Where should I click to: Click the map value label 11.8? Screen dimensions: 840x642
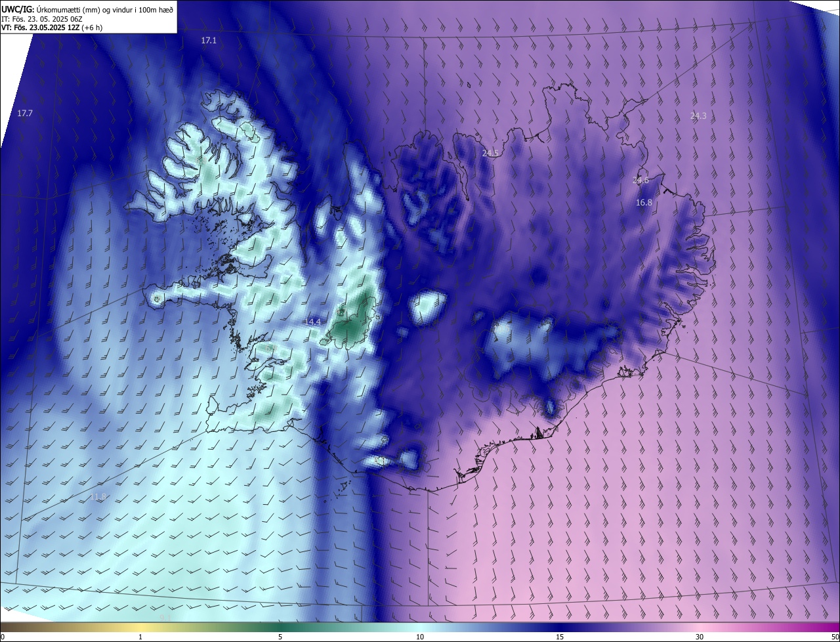[98, 497]
